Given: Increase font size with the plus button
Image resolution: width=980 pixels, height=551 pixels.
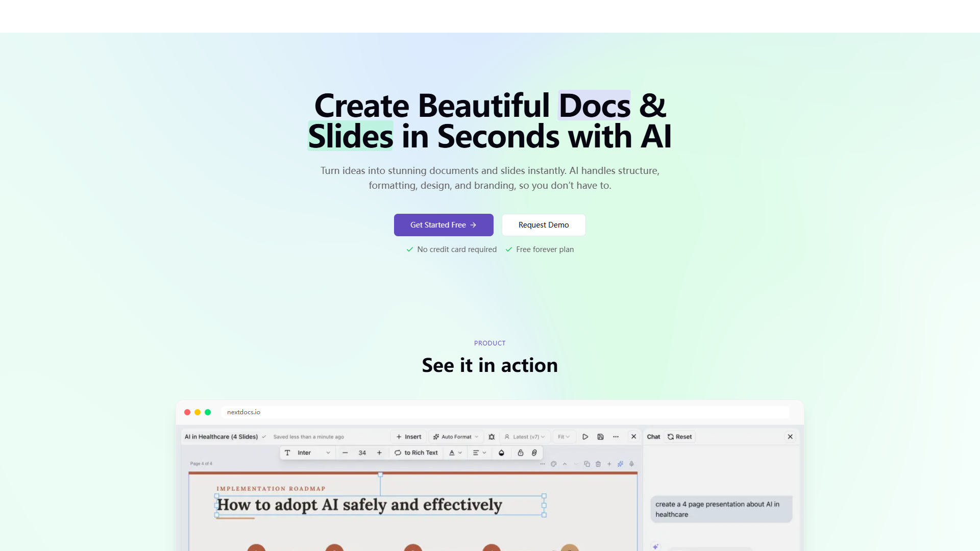Looking at the screenshot, I should click(x=379, y=453).
